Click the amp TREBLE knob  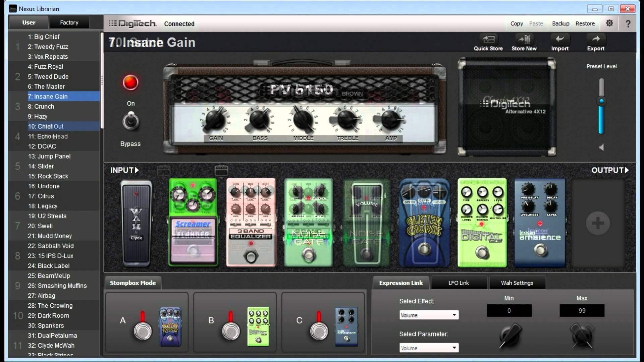[347, 120]
